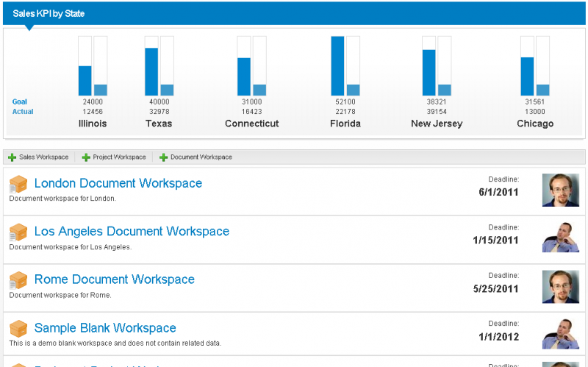Click the Texas actual value 32978
Viewport: 588px width, 367px height.
(159, 112)
